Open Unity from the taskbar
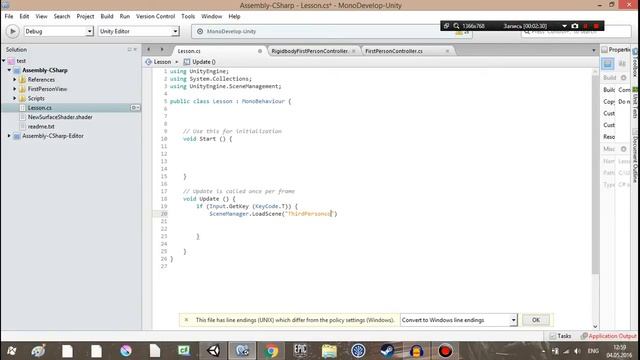 (213, 351)
